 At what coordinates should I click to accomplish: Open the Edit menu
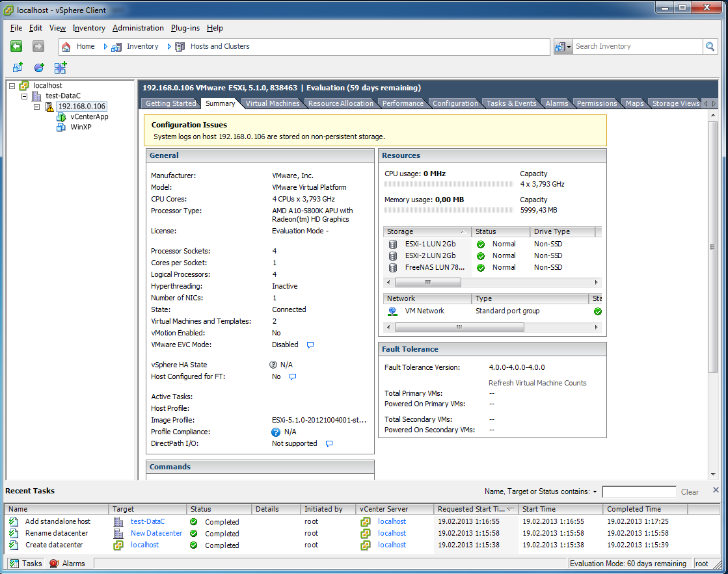[36, 28]
